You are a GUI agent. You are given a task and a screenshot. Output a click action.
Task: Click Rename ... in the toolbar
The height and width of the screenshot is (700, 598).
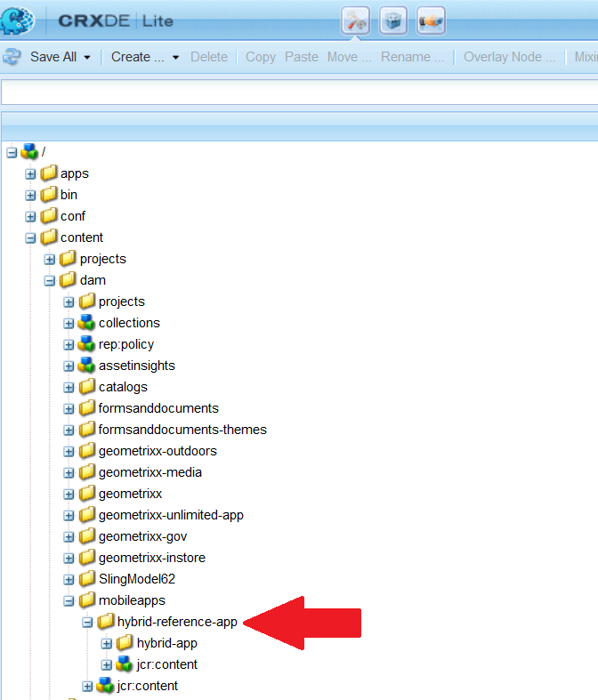[x=412, y=57]
